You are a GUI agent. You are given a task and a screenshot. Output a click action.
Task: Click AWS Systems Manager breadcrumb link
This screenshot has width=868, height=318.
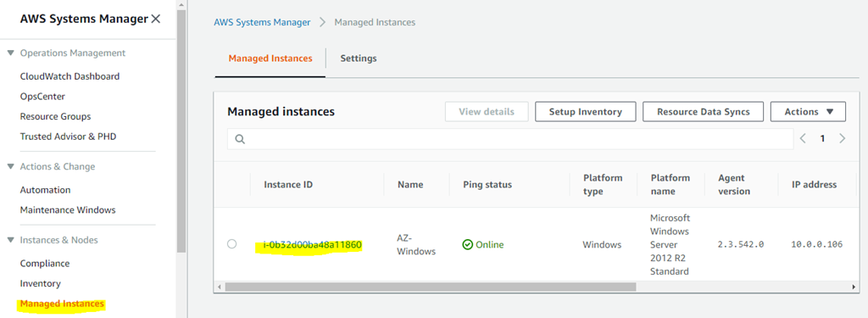(263, 22)
